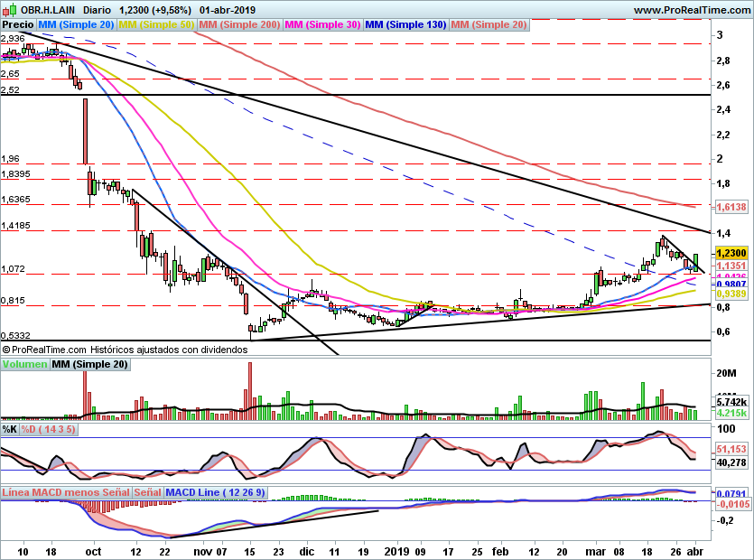
Task: Click the -0,2 MACD scale label
Action: 724,520
